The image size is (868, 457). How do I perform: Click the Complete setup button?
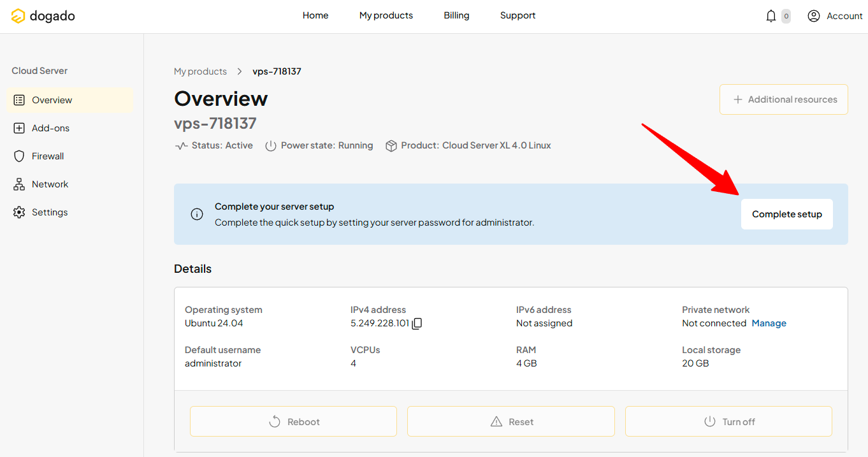787,214
